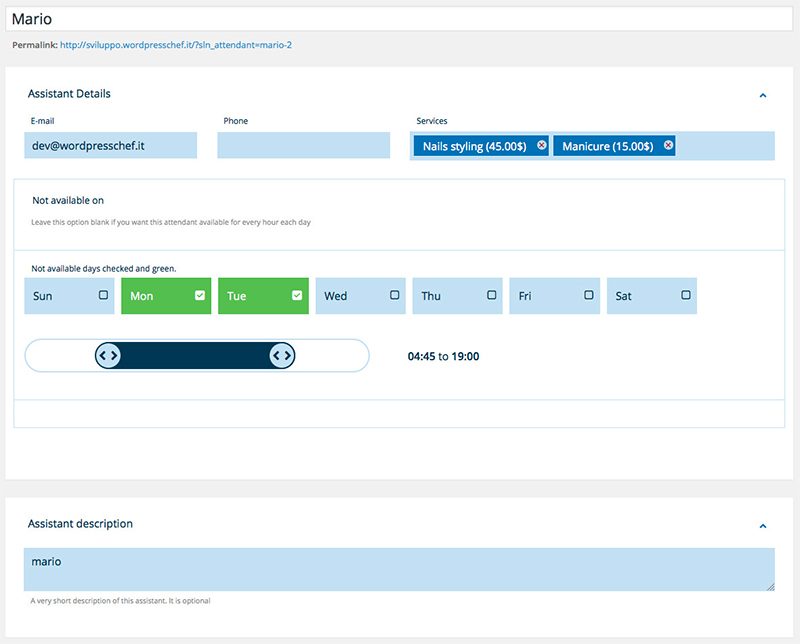
Task: Mark Thu as not available
Action: click(x=491, y=296)
